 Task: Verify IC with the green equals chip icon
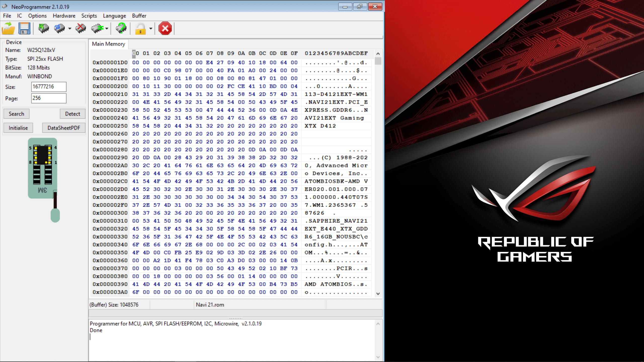pyautogui.click(x=98, y=28)
